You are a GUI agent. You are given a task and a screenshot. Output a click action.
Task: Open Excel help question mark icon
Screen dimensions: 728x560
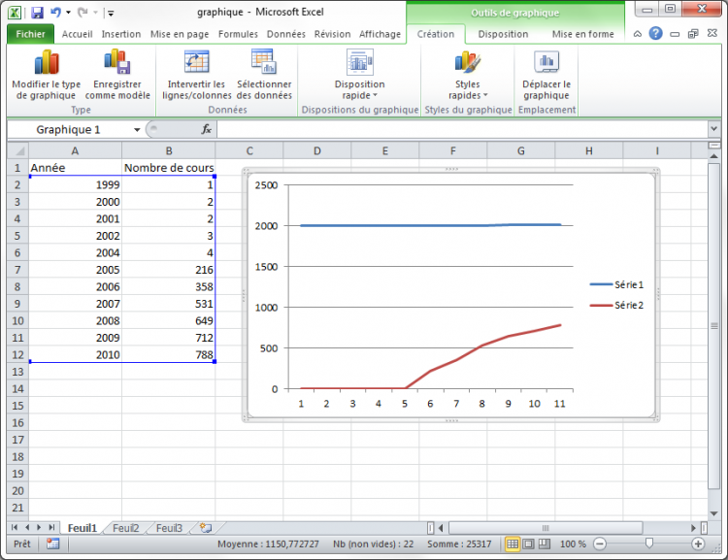point(656,34)
